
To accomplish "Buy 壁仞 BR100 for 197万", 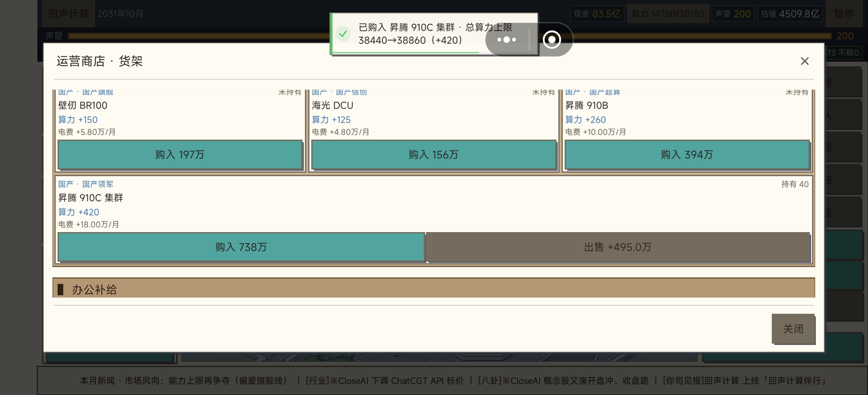I will (180, 155).
